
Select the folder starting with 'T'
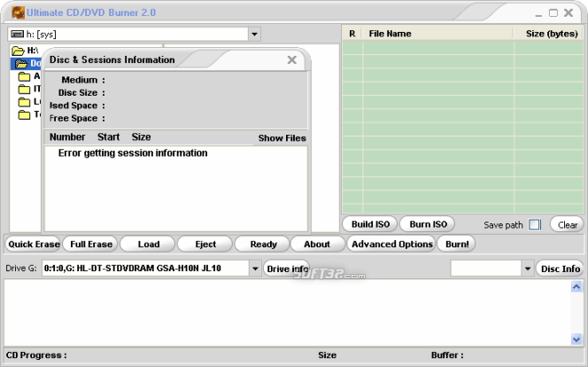pyautogui.click(x=25, y=114)
